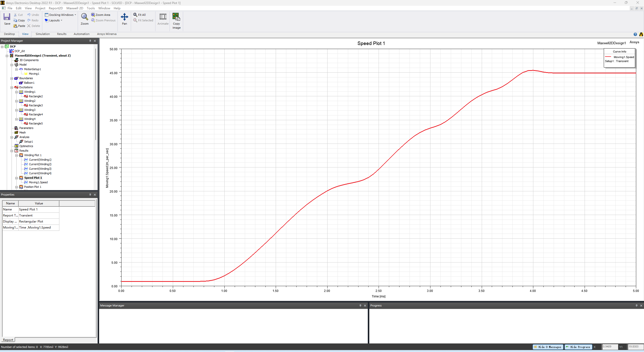Collapse the Model tree node
The width and height of the screenshot is (644, 352).
pos(12,65)
